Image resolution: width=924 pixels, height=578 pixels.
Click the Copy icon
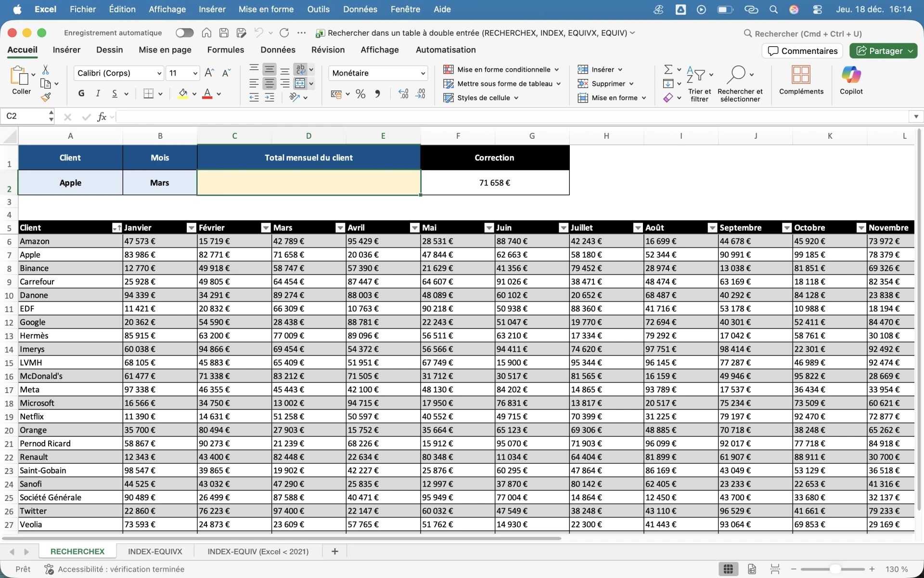[45, 84]
